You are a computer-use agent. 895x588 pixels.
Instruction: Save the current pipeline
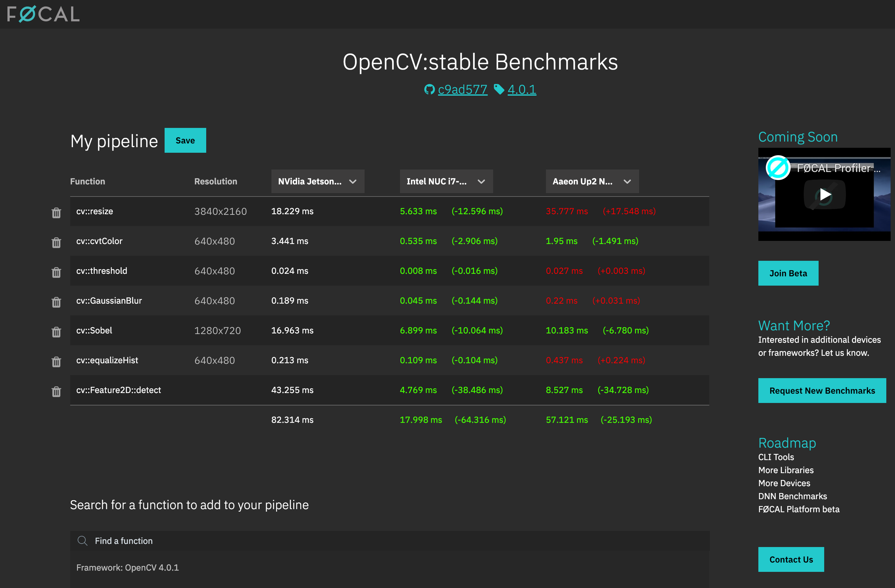pyautogui.click(x=185, y=140)
